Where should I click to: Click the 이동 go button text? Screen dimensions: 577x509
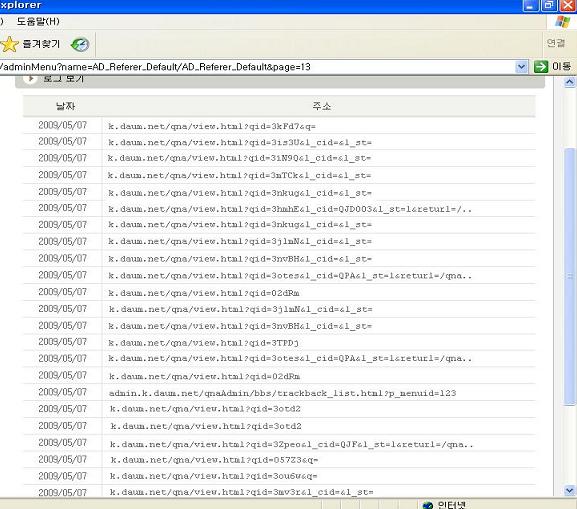[x=561, y=67]
